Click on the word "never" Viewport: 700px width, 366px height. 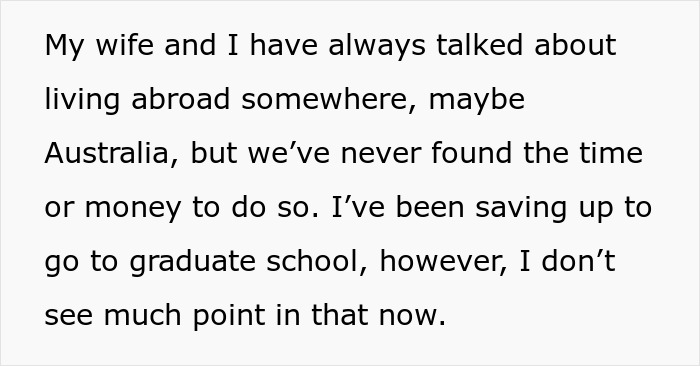point(381,155)
